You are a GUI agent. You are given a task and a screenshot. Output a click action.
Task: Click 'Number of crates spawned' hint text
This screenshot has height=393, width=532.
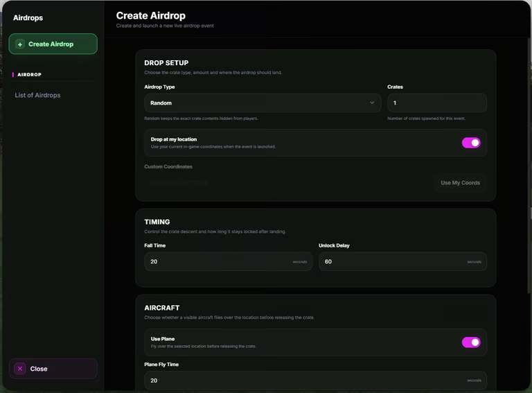pyautogui.click(x=426, y=119)
